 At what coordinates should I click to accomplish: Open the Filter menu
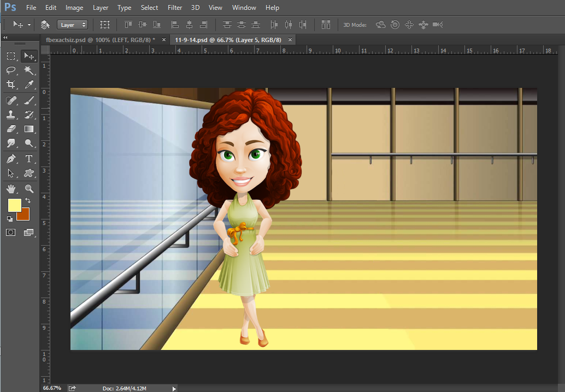tap(175, 8)
